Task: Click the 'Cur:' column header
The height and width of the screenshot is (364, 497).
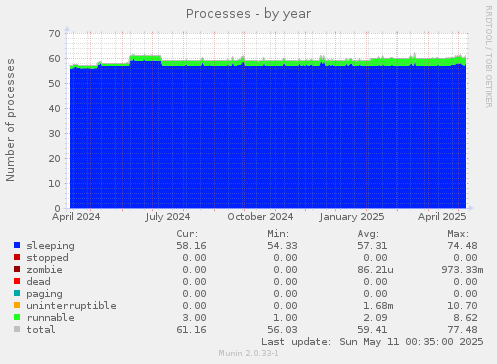Action: (x=187, y=234)
